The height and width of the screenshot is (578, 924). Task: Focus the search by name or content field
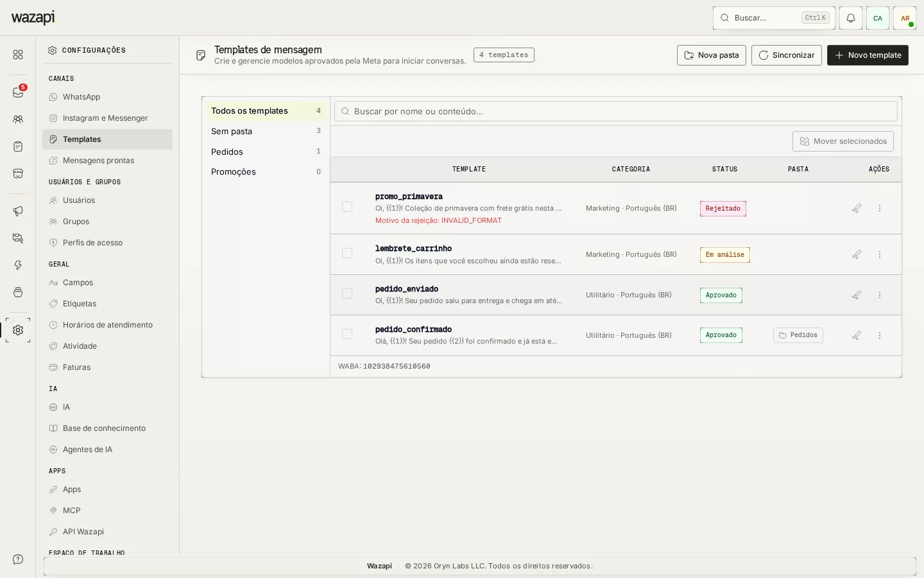coord(616,111)
